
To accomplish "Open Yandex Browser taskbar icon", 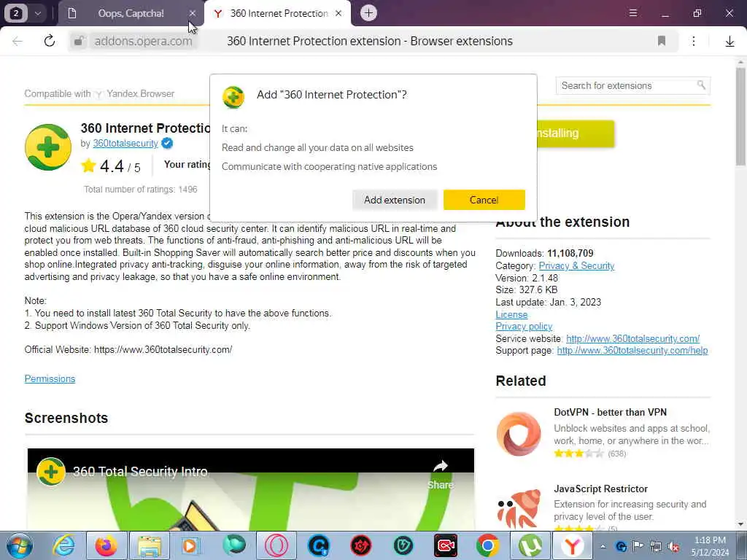I will click(x=572, y=545).
